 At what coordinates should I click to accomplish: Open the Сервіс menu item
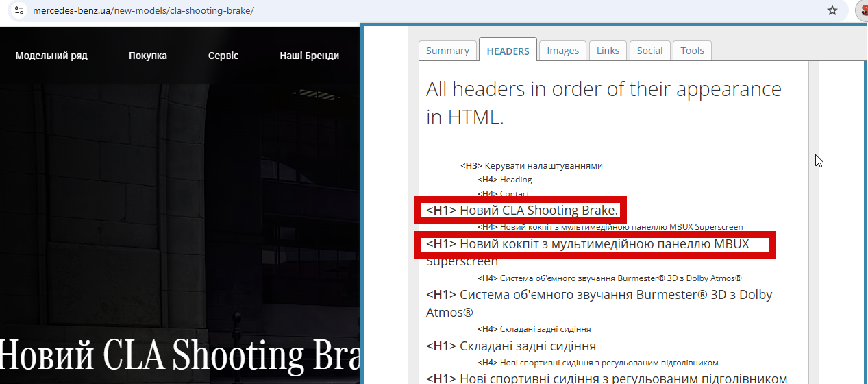223,56
